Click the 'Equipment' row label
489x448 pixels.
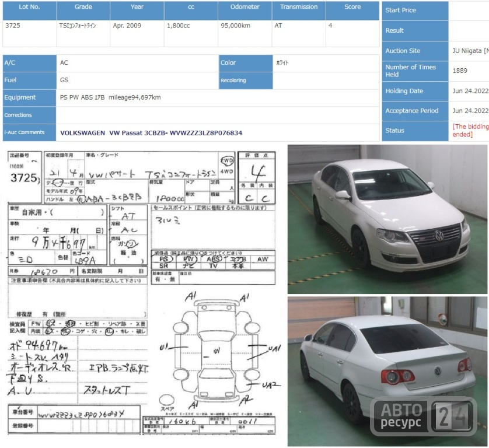29,97
